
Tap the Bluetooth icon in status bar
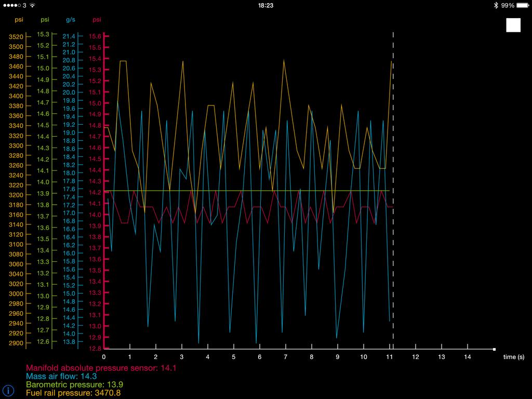coord(496,5)
